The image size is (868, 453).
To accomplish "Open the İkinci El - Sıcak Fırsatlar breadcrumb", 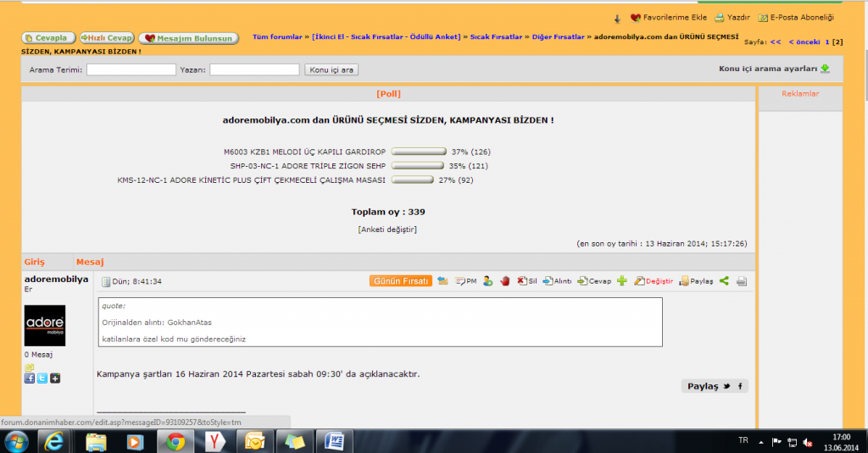I will click(386, 37).
